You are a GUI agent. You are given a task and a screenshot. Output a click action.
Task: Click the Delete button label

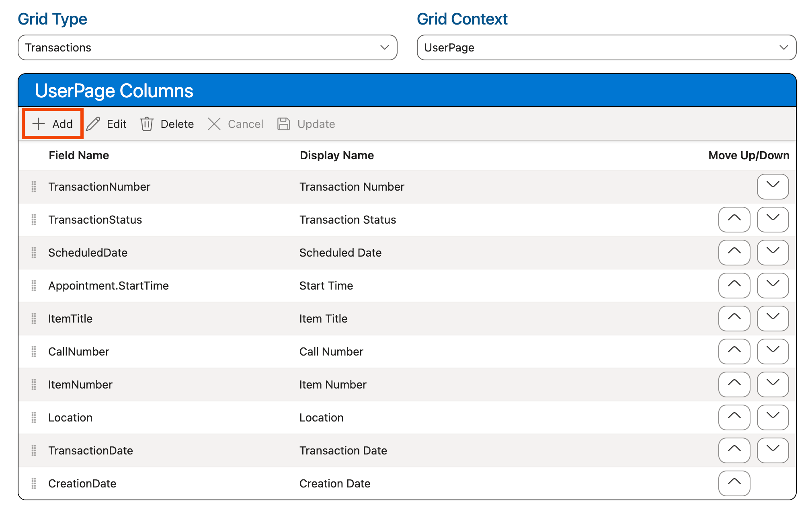[x=177, y=124]
